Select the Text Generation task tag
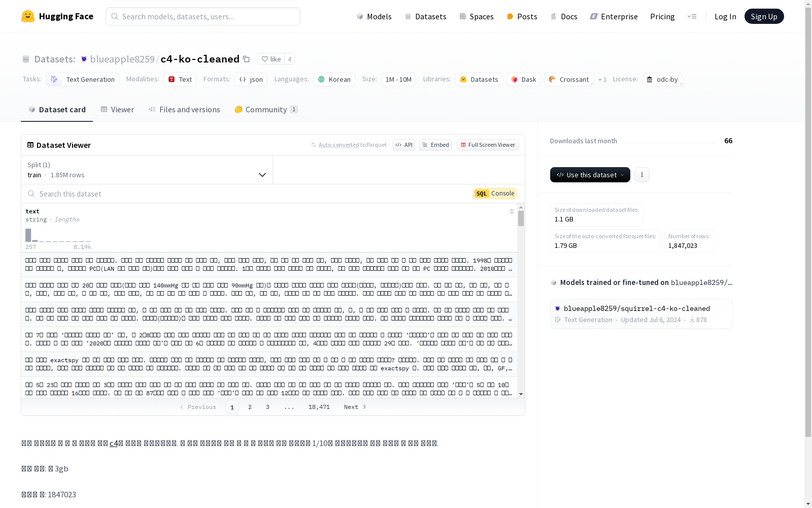 click(x=82, y=79)
